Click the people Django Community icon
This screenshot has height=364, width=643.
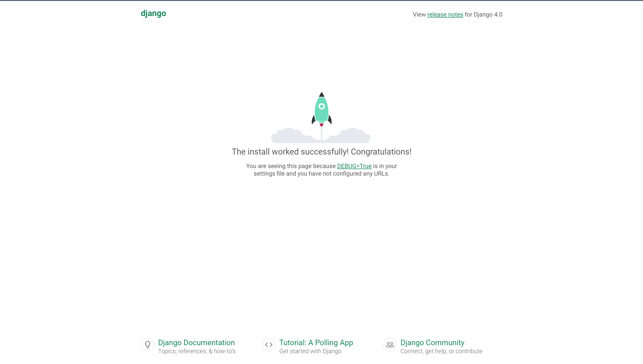coord(390,344)
